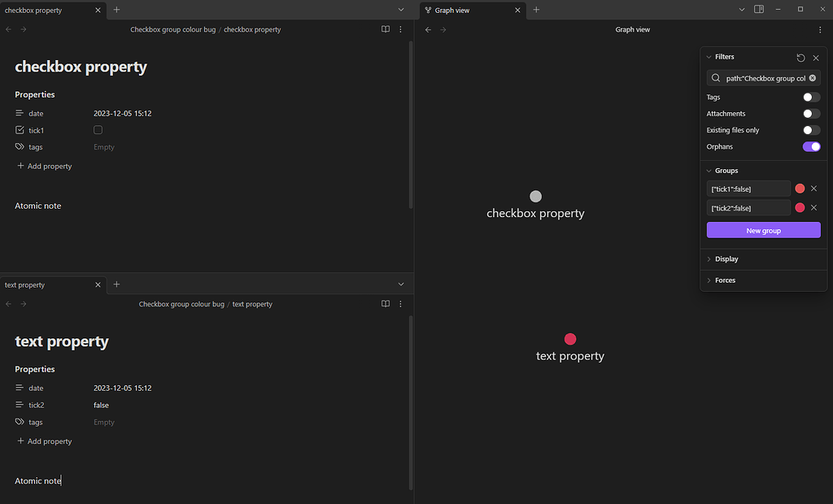This screenshot has width=833, height=504.
Task: Click the sidebar layout icon in the title bar
Action: pos(760,9)
